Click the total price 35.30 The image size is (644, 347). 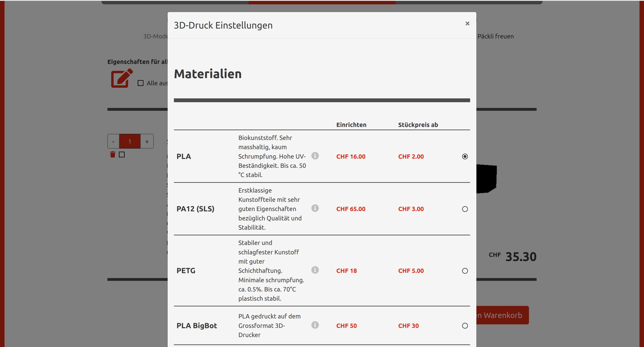(x=521, y=257)
